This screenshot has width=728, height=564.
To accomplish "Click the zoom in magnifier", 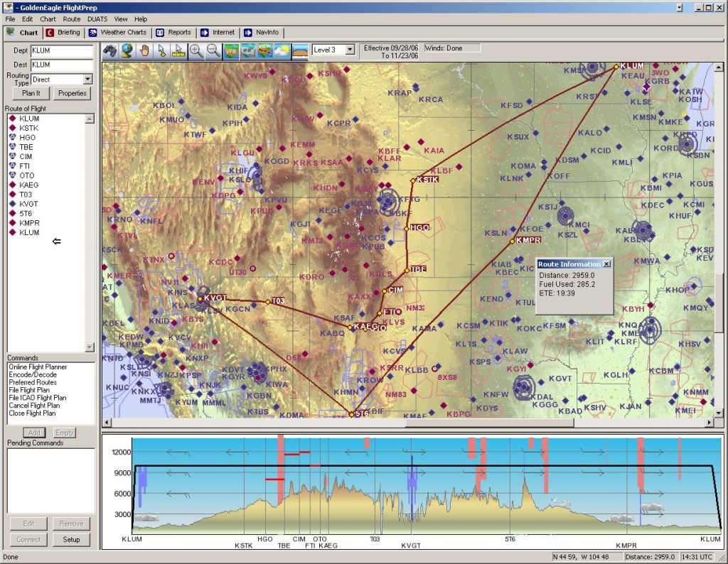I will 196,50.
